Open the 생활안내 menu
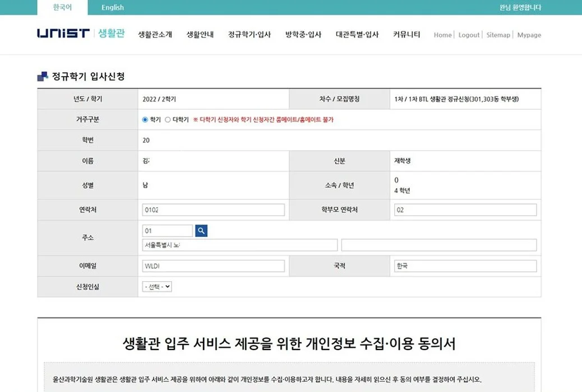Screen dimensions: 582x392 200,35
